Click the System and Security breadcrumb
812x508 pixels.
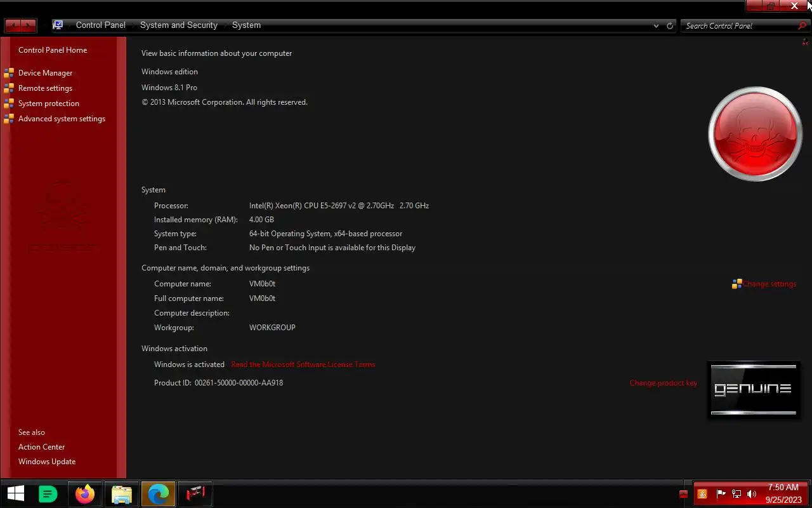(x=179, y=25)
